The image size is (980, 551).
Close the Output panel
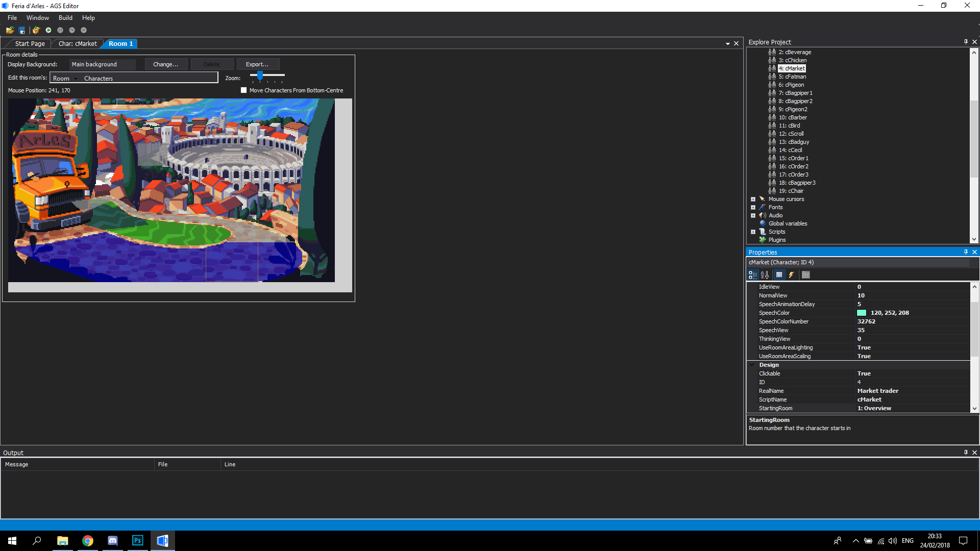click(974, 453)
